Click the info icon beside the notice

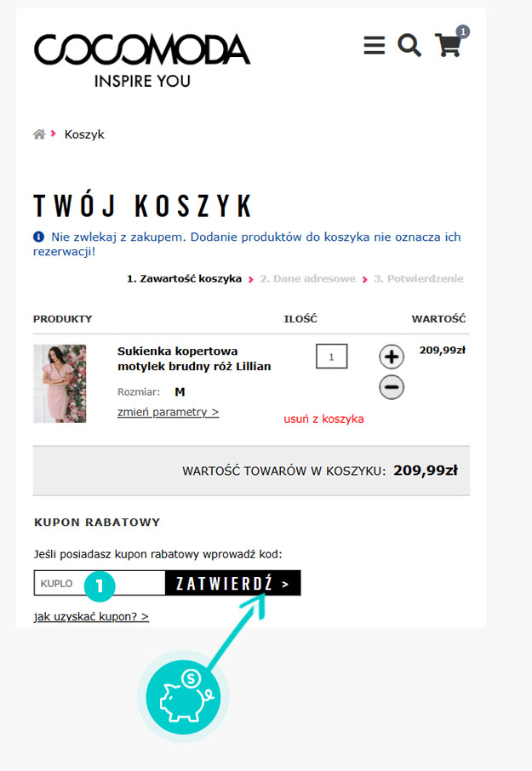(x=39, y=237)
